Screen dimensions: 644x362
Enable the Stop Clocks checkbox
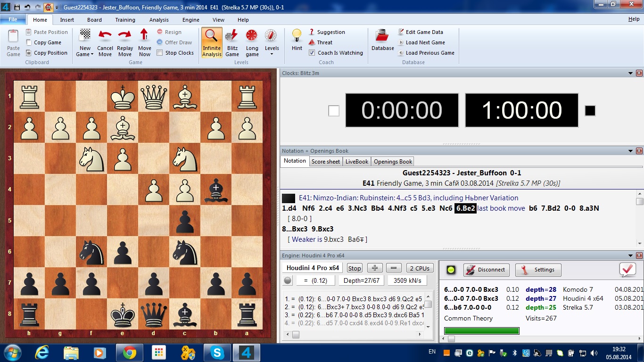(x=160, y=53)
